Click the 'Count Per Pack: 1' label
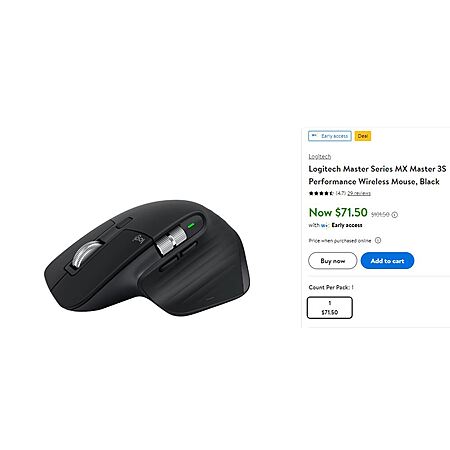 331,287
